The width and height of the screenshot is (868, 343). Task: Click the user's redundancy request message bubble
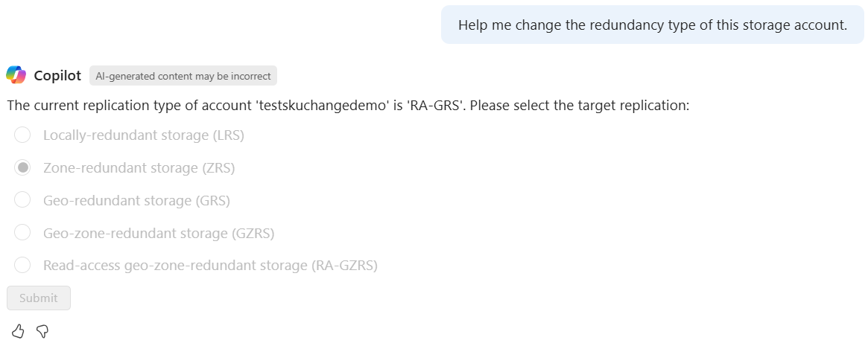click(652, 25)
